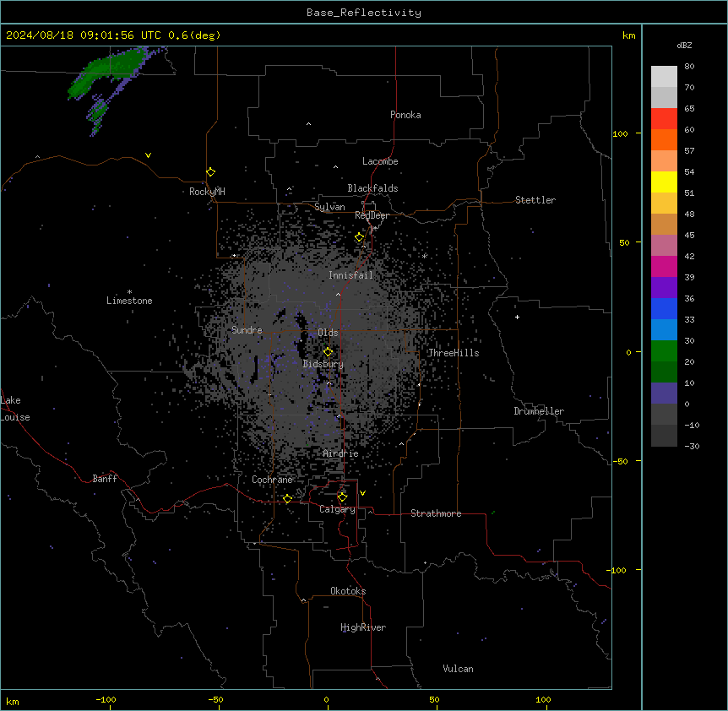
Task: Click the RockyMH label
Action: coord(207,192)
